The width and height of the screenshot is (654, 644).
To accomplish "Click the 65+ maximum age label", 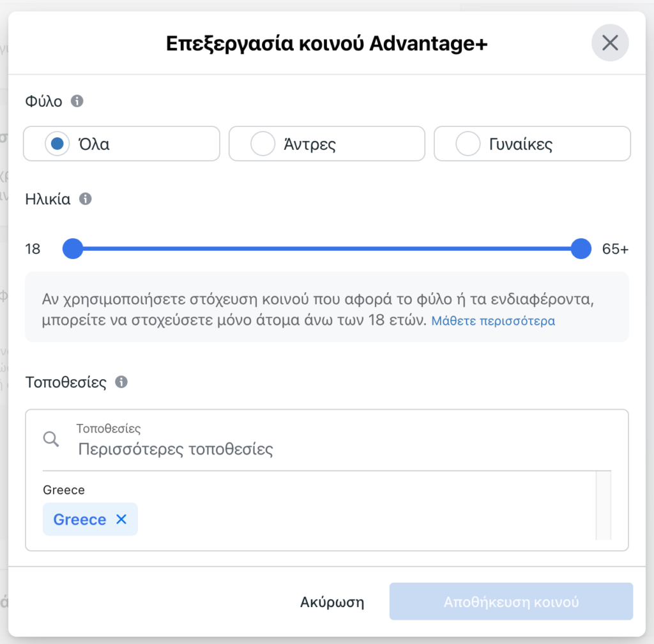I will 615,249.
